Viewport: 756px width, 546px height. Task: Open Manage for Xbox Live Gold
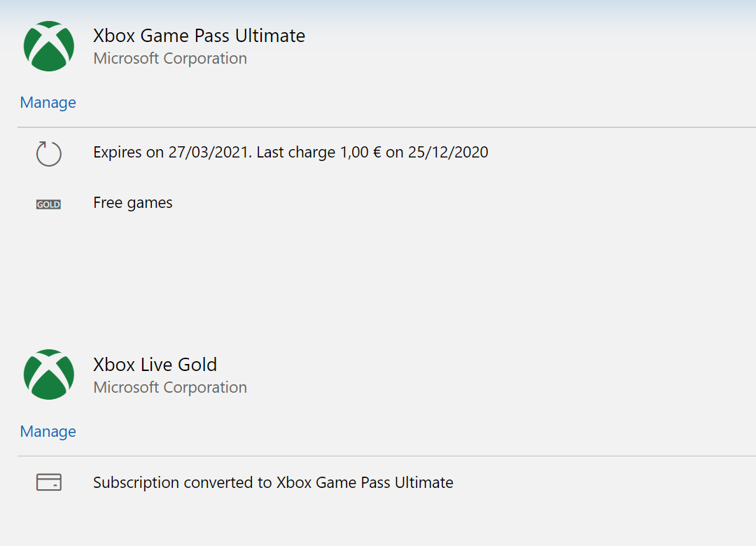[x=48, y=432]
